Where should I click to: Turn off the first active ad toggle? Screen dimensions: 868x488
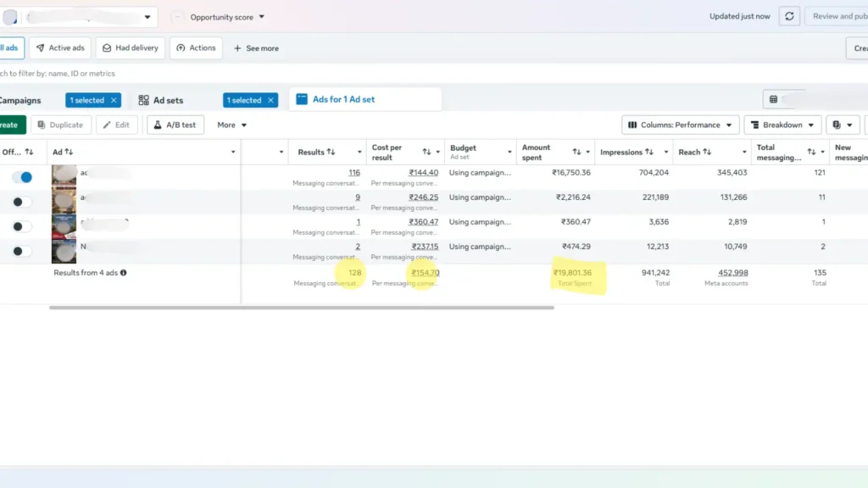click(23, 177)
